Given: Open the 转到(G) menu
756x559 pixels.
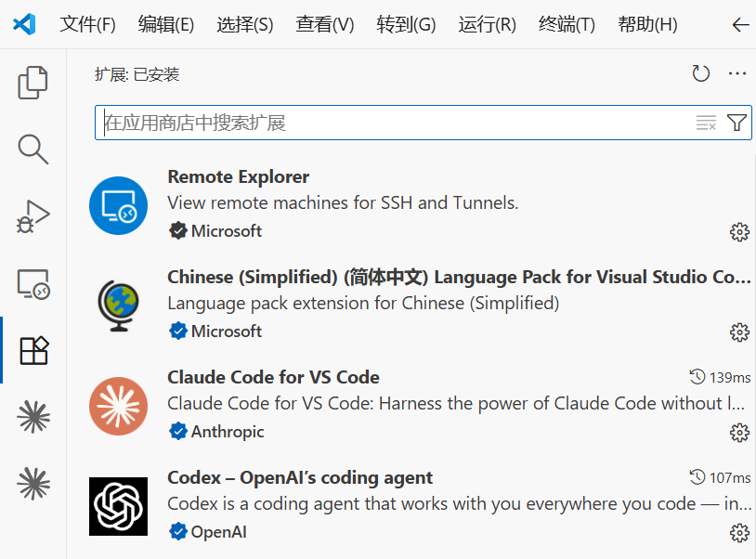Looking at the screenshot, I should [x=406, y=24].
